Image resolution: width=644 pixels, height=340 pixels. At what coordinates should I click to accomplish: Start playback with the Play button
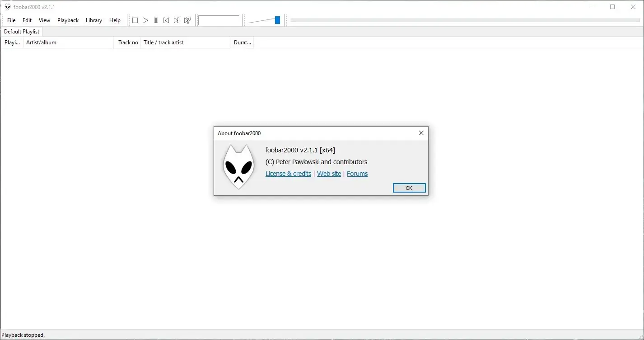[x=145, y=20]
